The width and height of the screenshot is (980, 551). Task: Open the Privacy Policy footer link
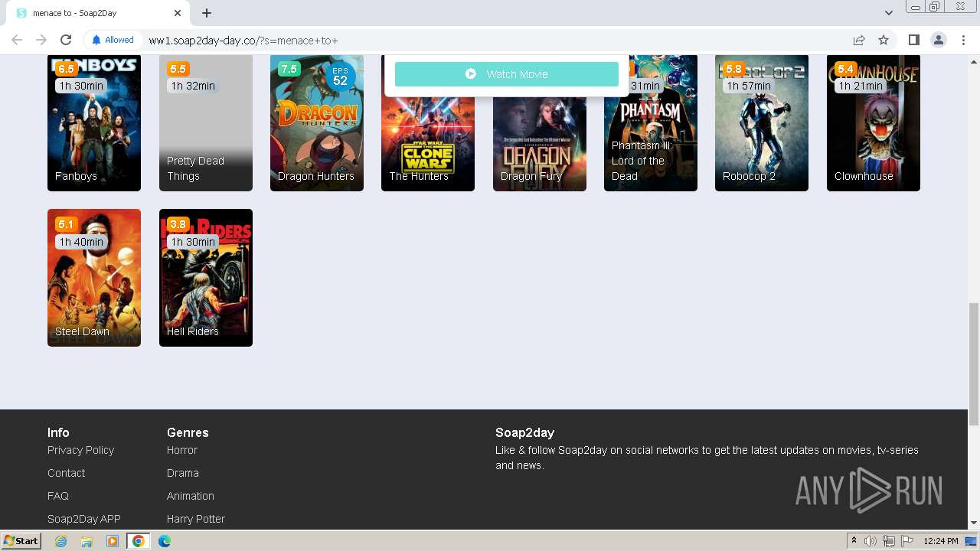(x=80, y=450)
